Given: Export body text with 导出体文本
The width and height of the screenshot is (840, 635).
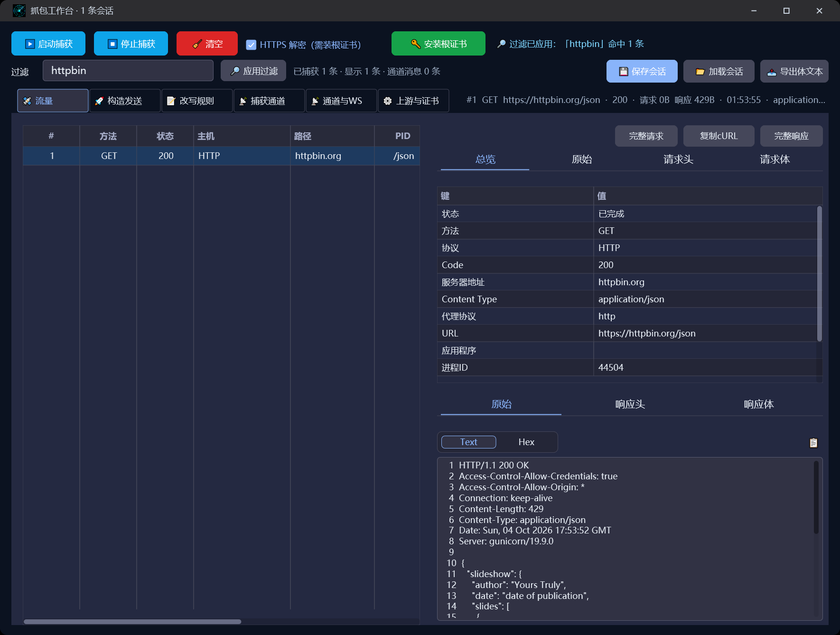Looking at the screenshot, I should [794, 71].
